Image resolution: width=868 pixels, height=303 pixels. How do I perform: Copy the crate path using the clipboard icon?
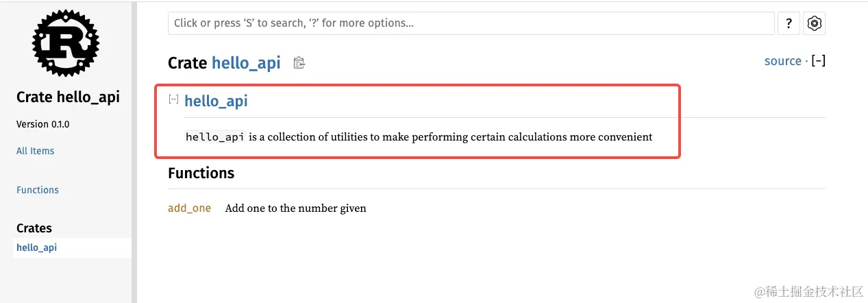click(x=299, y=63)
